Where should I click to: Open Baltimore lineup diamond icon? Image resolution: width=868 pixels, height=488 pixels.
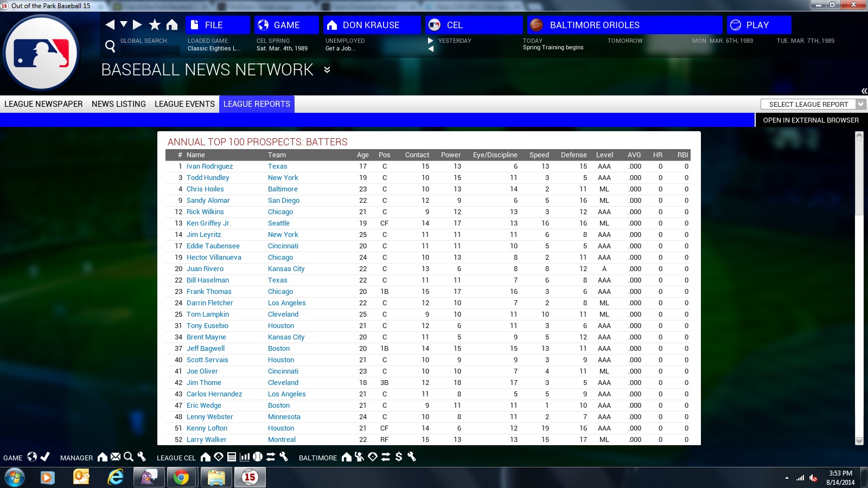click(x=373, y=457)
